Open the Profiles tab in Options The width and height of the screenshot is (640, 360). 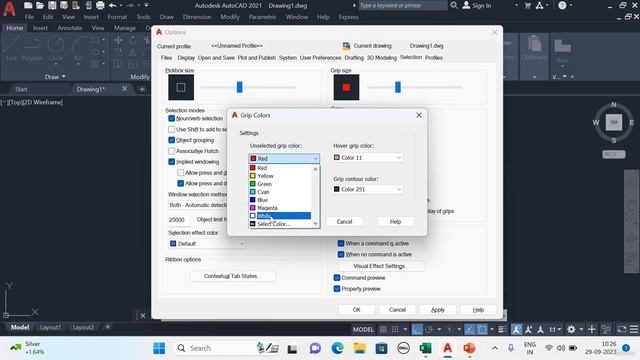click(434, 58)
